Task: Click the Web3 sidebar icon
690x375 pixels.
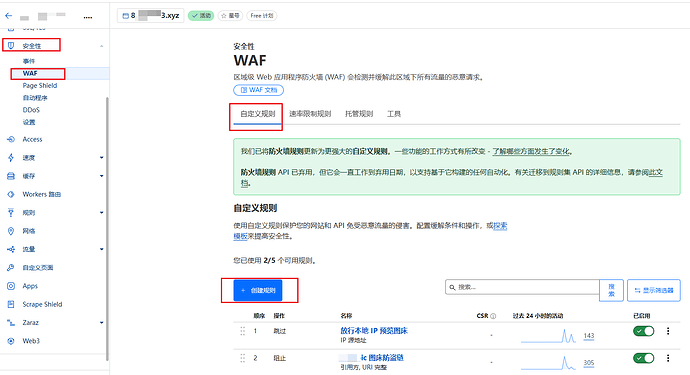Action: coord(11,341)
